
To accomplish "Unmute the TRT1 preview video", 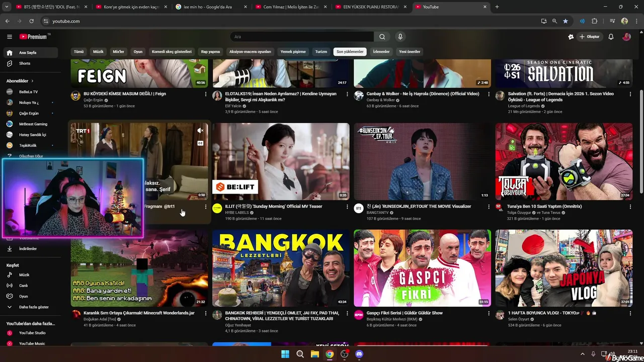I will point(200,130).
